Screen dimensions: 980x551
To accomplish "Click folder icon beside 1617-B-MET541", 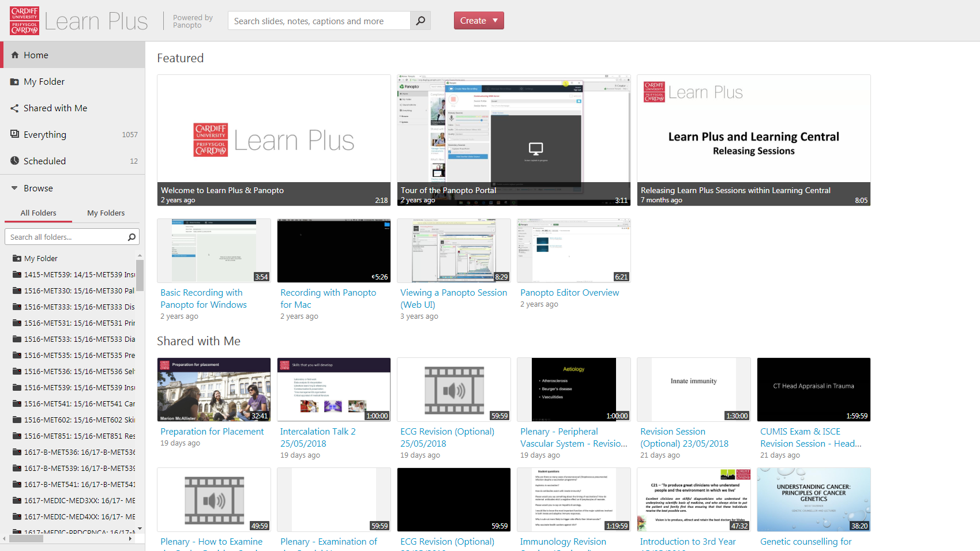I will click(x=17, y=484).
